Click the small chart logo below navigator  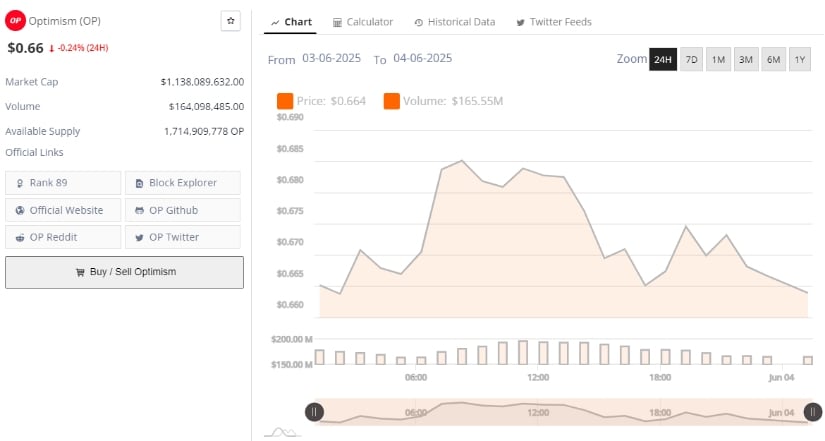tap(283, 433)
